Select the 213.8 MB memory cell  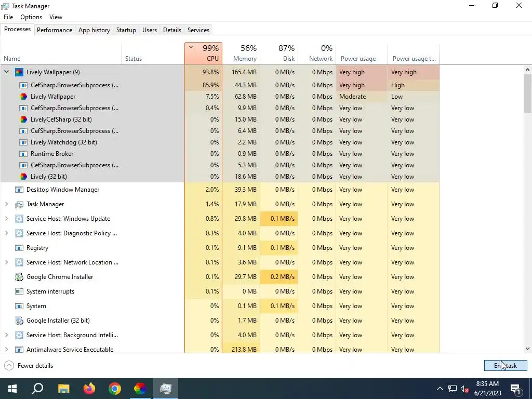(x=241, y=350)
